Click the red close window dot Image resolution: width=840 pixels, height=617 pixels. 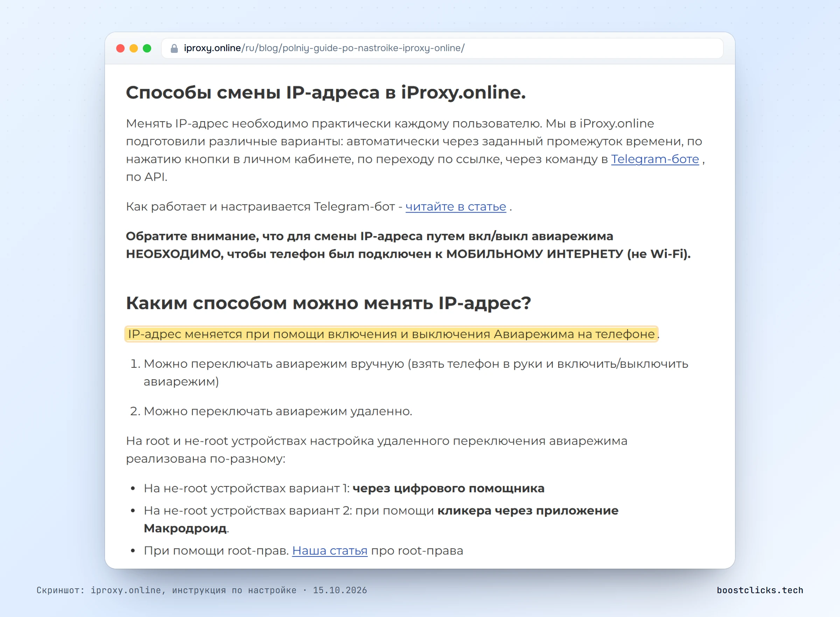point(120,48)
